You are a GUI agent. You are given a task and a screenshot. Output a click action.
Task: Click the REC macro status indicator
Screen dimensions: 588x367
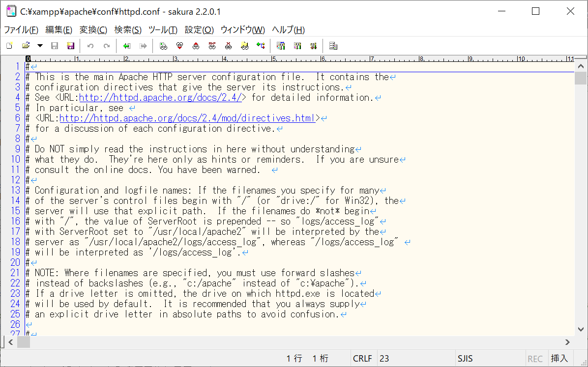coord(535,358)
